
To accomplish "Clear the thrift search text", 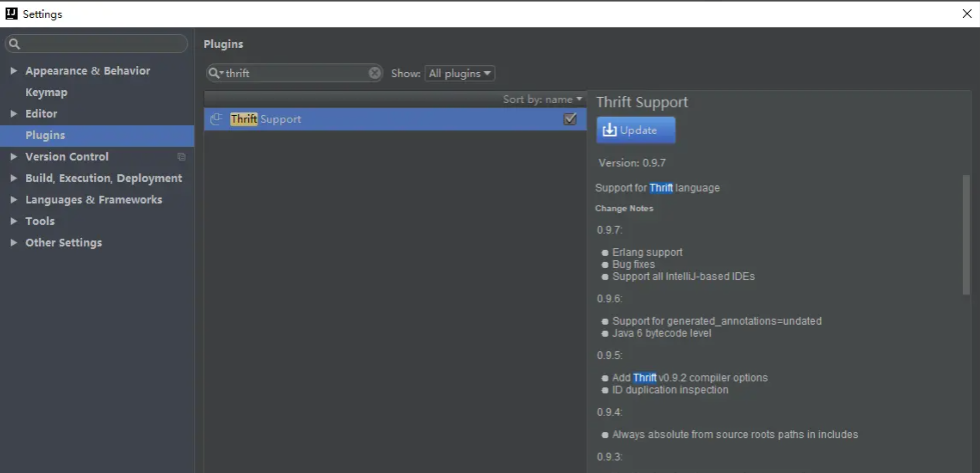I will (374, 73).
